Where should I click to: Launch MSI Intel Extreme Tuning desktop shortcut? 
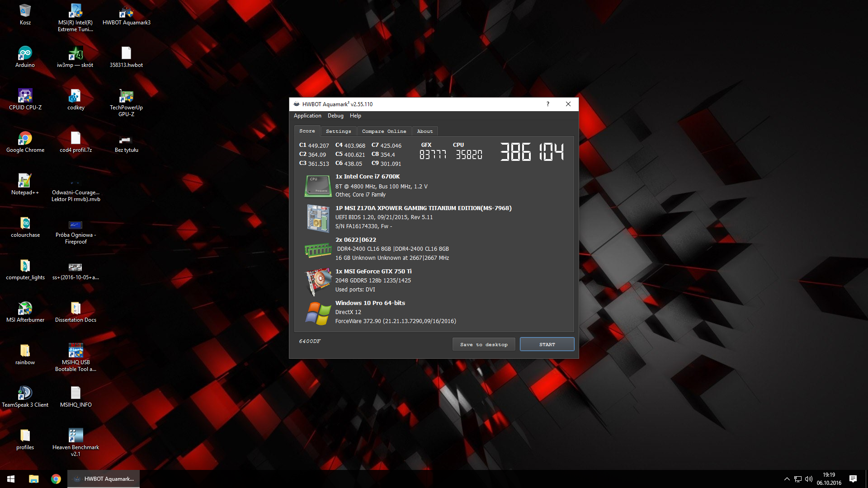[x=75, y=18]
